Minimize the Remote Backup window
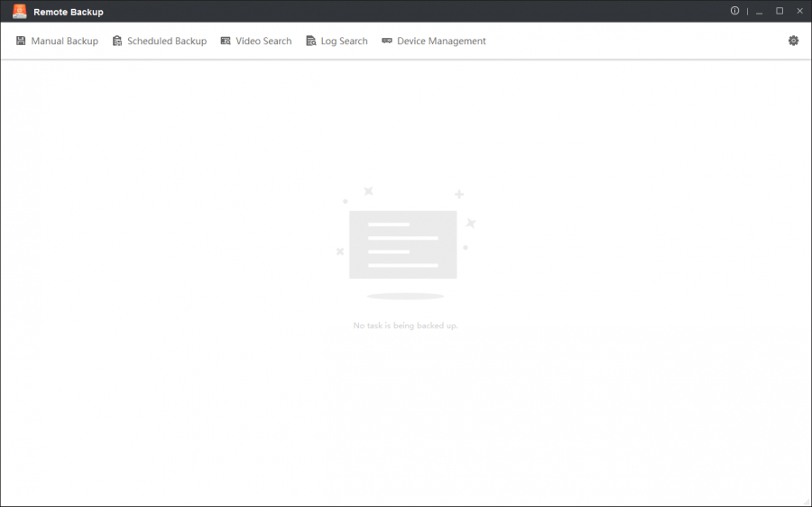The image size is (812, 507). 759,11
